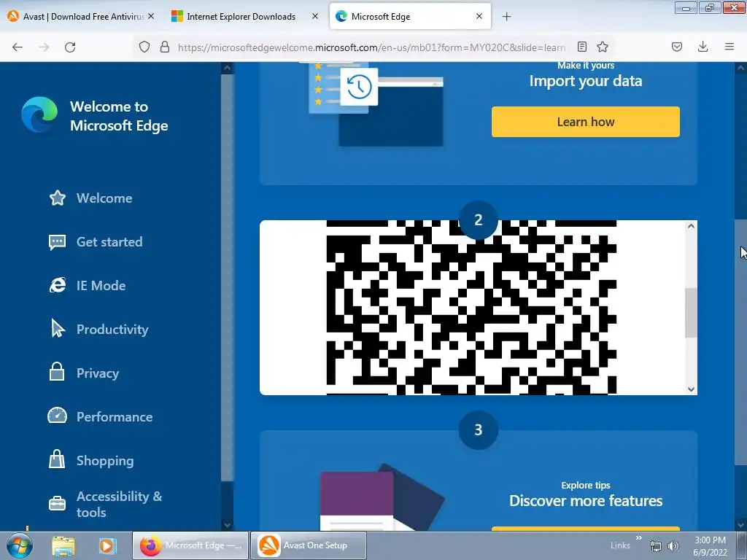Close the Avast browser tab
Screen dimensions: 747x560
click(x=151, y=16)
